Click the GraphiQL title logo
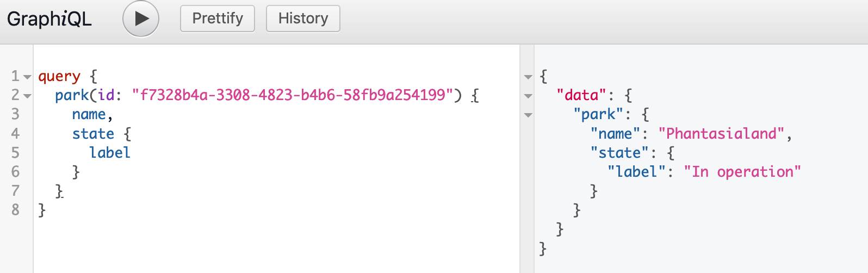The image size is (868, 273). pos(49,18)
